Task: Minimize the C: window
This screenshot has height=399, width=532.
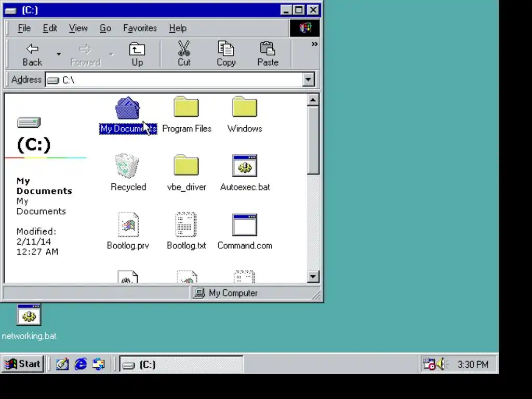Action: 286,10
